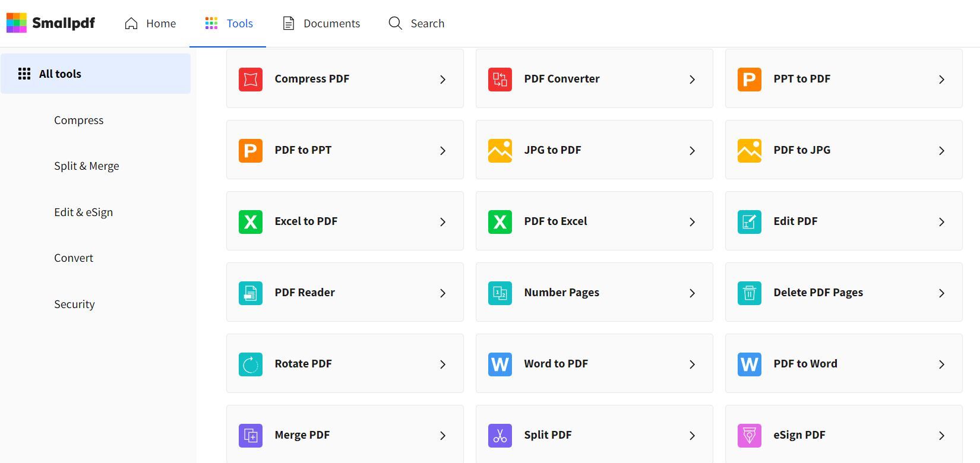Click the Smallpdf logo

point(50,23)
